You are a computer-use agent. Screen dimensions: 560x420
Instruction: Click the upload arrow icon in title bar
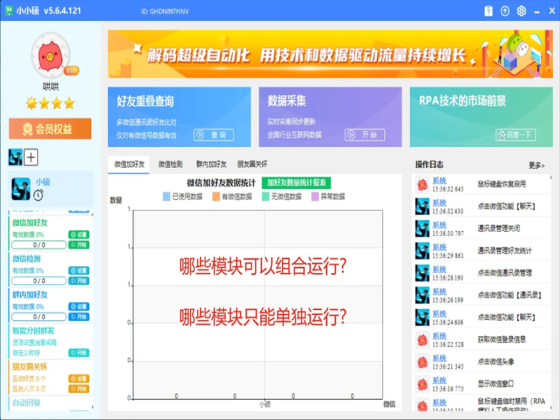coord(505,11)
